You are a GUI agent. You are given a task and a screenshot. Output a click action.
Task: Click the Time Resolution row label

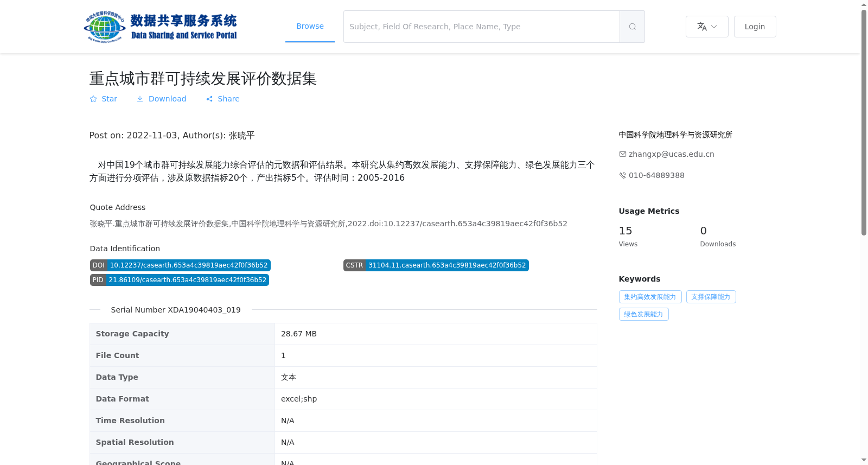pos(130,421)
